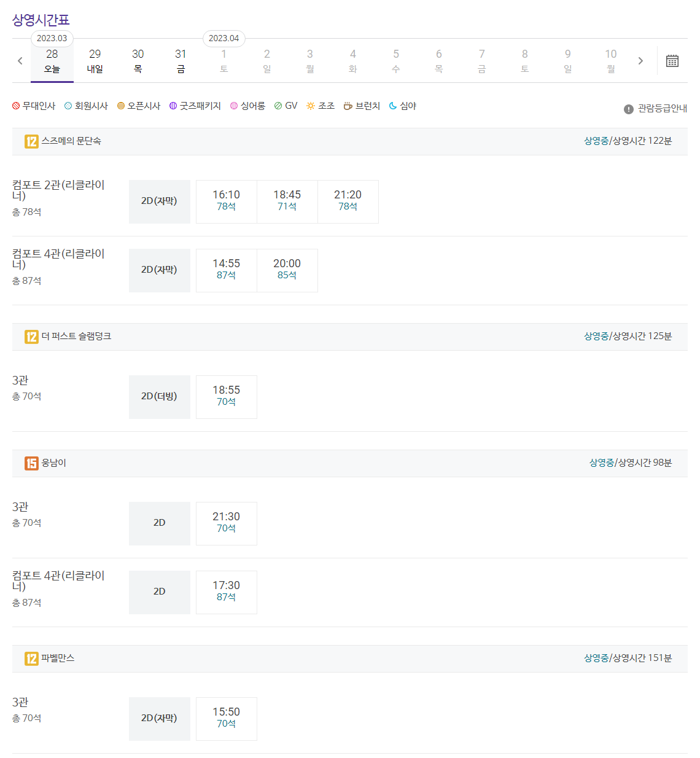Select April 3 월 date tab

[310, 61]
